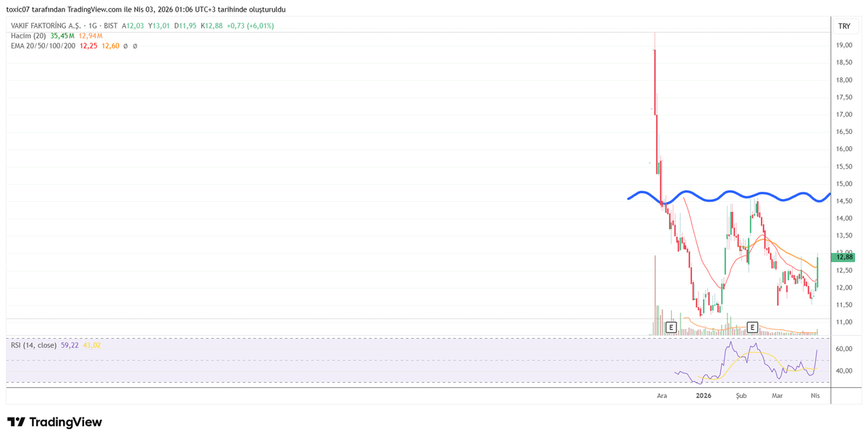Image resolution: width=868 pixels, height=440 pixels.
Task: Click the close value K12,88
Action: 211,26
